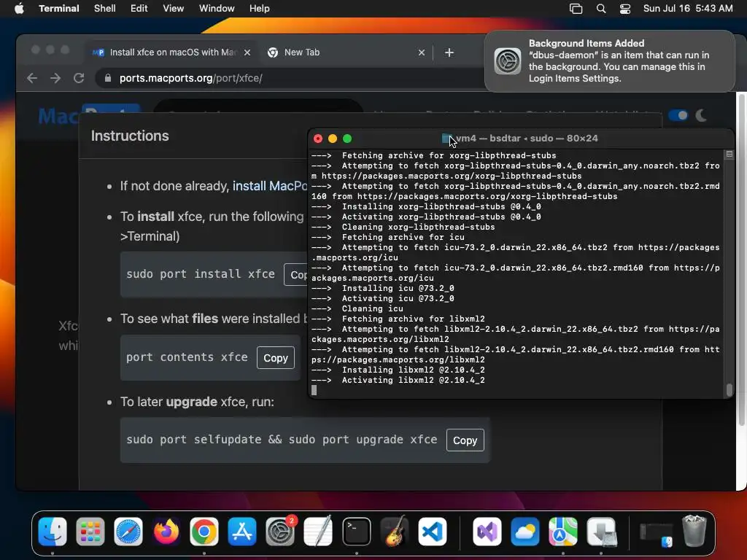Click the 'Background Items Added' notification
The width and height of the screenshot is (747, 560).
[x=610, y=61]
